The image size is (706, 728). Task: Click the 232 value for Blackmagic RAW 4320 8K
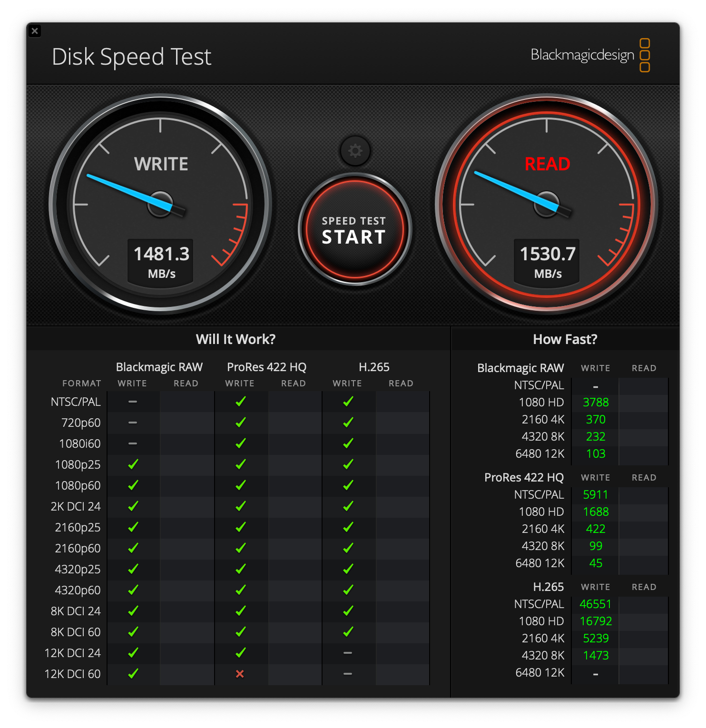596,437
